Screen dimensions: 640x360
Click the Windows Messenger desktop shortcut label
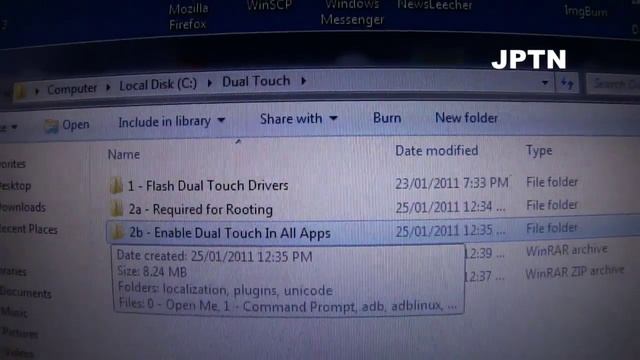click(352, 12)
